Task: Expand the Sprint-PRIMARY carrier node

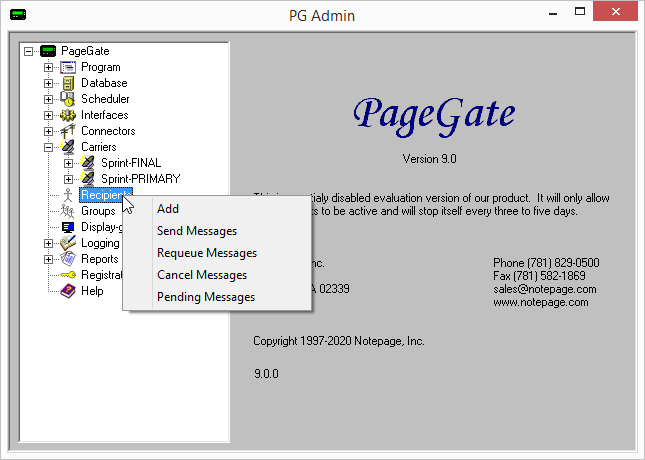Action: tap(68, 179)
